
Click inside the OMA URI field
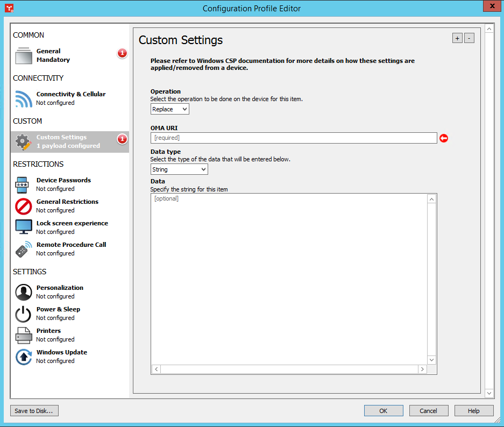coord(294,138)
